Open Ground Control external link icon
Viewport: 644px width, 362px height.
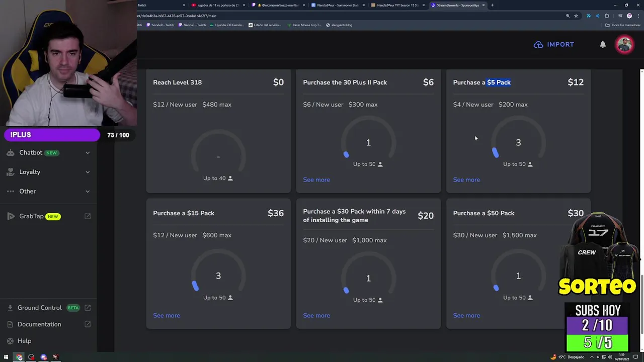(88, 308)
